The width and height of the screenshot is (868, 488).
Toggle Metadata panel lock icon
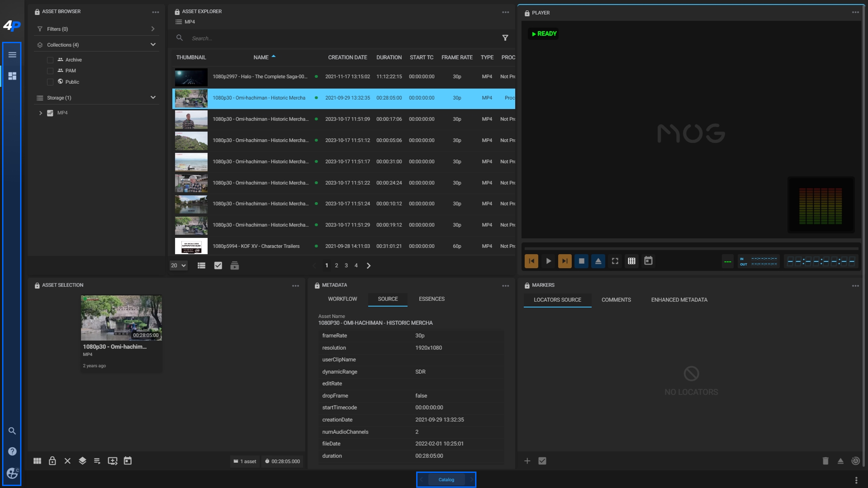317,286
